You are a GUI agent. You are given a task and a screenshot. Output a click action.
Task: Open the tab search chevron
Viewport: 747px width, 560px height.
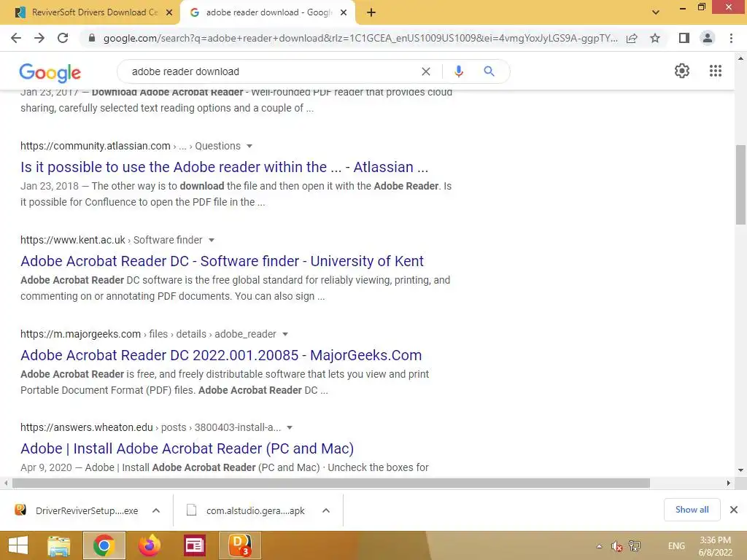[656, 12]
